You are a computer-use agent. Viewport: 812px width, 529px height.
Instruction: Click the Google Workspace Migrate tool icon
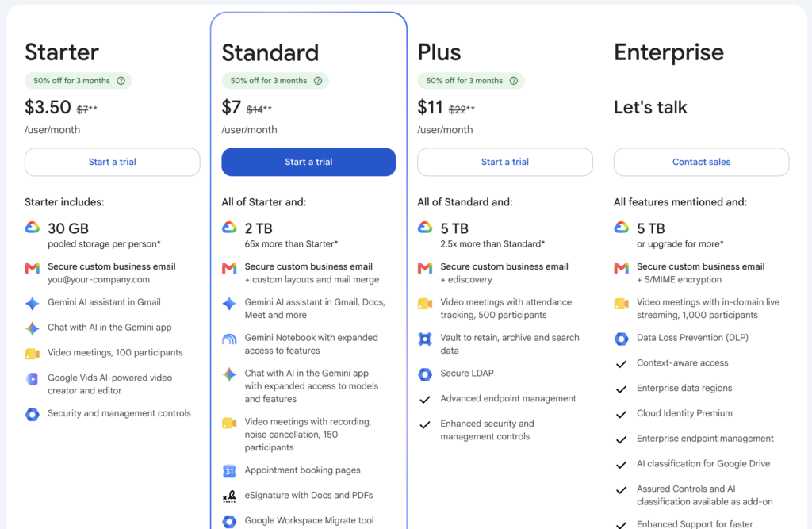(x=229, y=521)
